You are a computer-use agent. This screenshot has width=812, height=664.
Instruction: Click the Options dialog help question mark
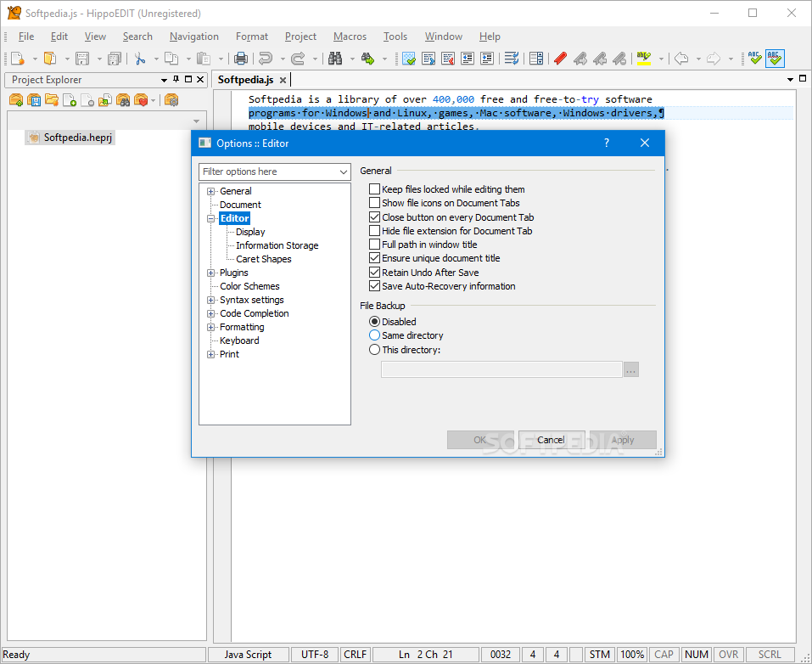click(x=607, y=143)
